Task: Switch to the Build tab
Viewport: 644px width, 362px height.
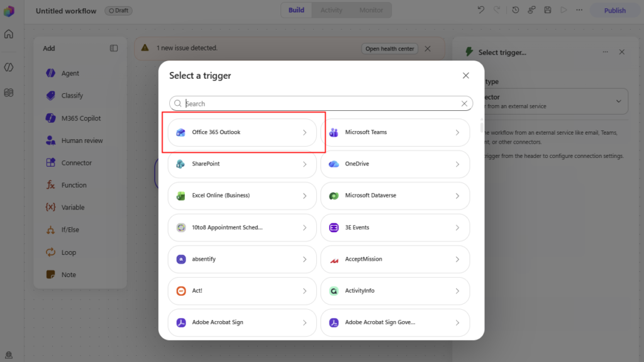Action: 296,10
